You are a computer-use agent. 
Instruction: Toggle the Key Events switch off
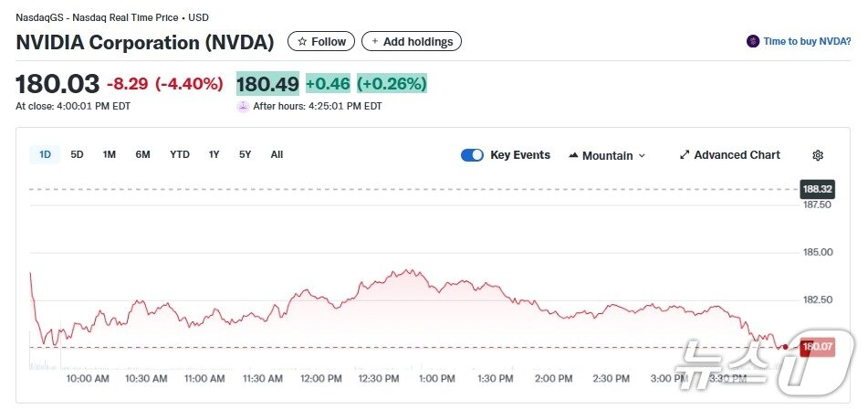coord(472,155)
